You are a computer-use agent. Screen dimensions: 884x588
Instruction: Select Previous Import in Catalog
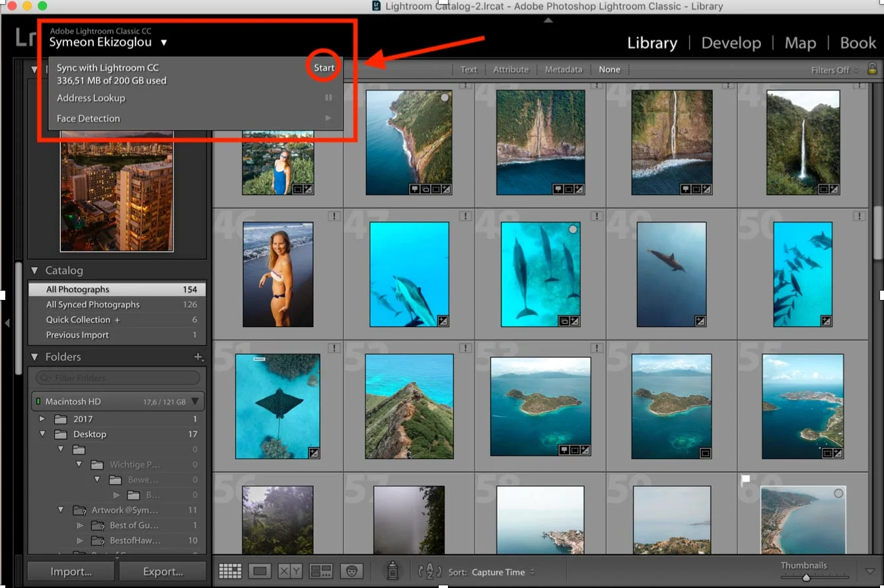point(117,335)
